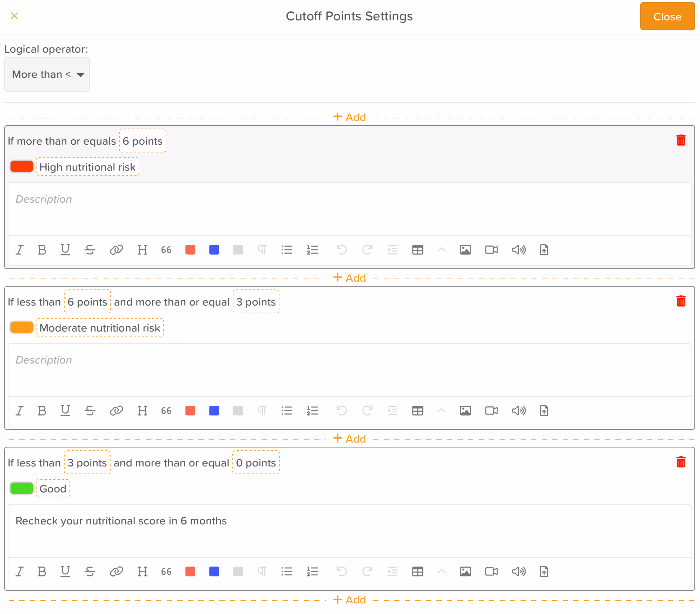Edit the 3 points lower bound in the Moderate rule

256,302
